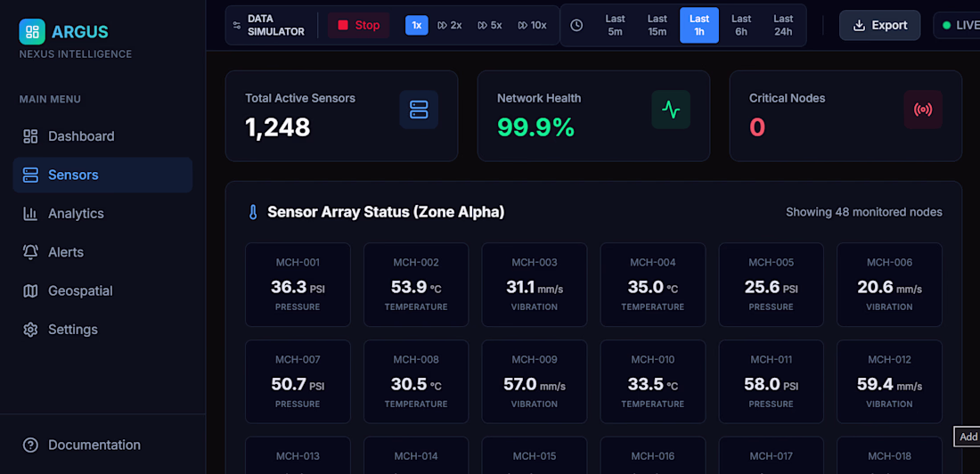Click the NEXUS INTELLIGENCE subtitle

coord(76,54)
